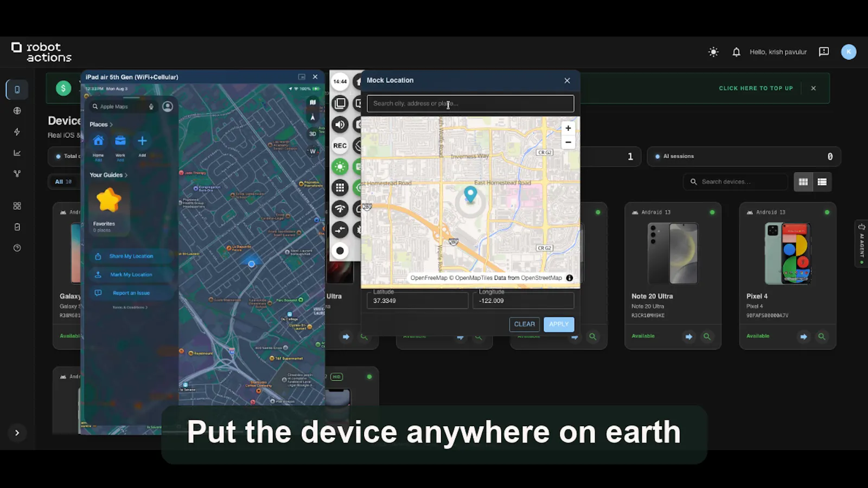Open the Favorites guide card
868x488 pixels.
click(108, 210)
